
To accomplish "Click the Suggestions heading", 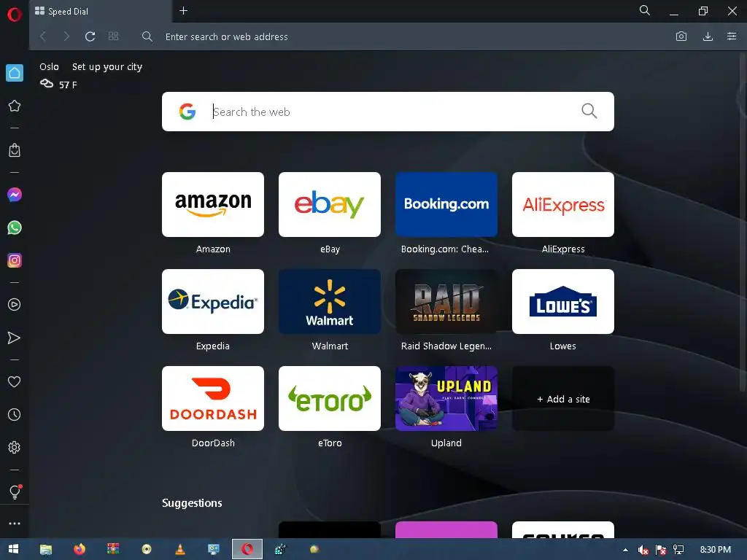I will point(192,503).
